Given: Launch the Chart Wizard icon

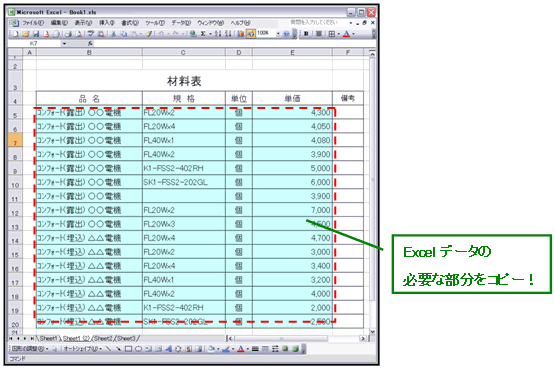Looking at the screenshot, I should (x=241, y=34).
